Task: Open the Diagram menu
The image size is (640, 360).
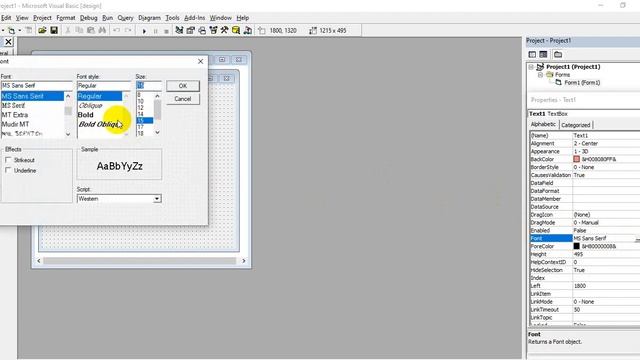Action: (149, 18)
